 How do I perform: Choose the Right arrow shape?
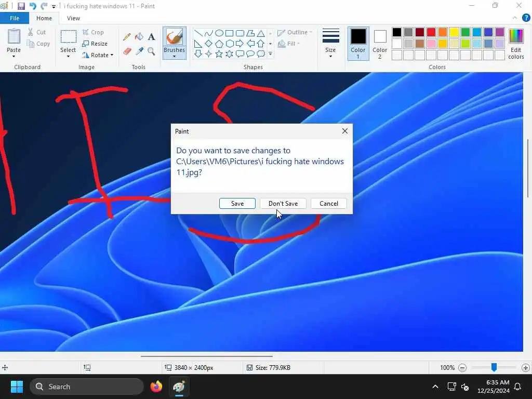click(240, 44)
